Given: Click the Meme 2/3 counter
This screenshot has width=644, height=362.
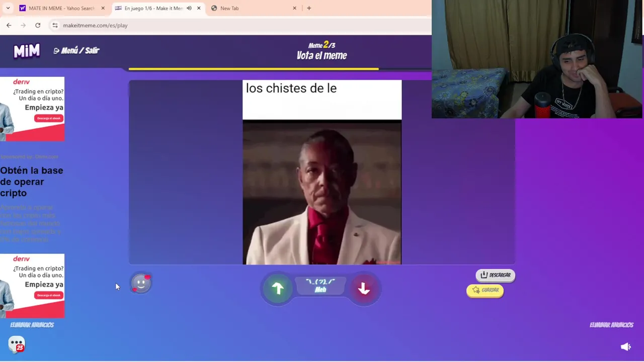Looking at the screenshot, I should 322,45.
